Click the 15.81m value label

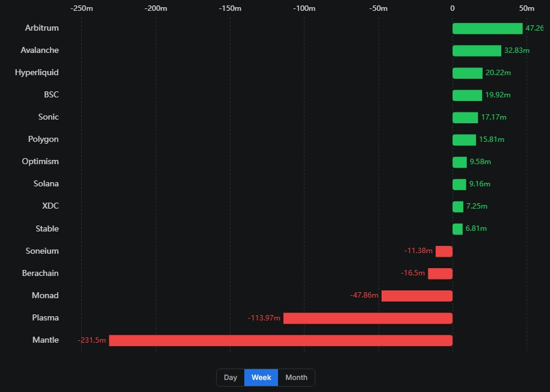(x=492, y=139)
